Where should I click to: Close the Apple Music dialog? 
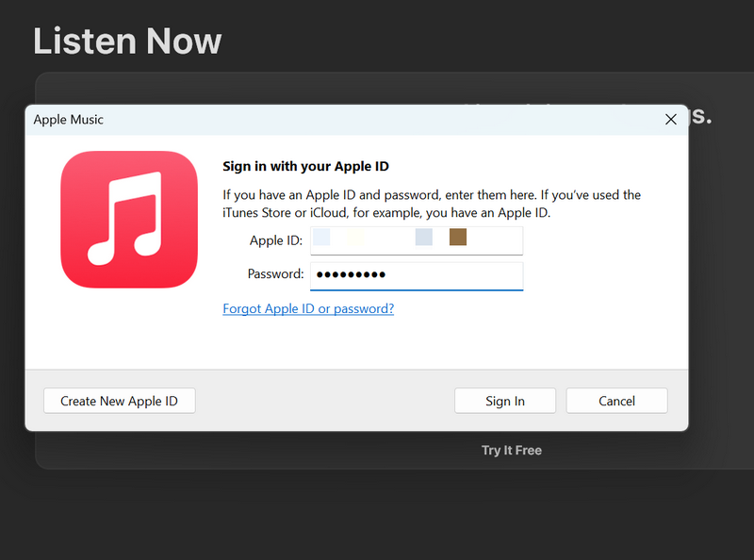(671, 120)
